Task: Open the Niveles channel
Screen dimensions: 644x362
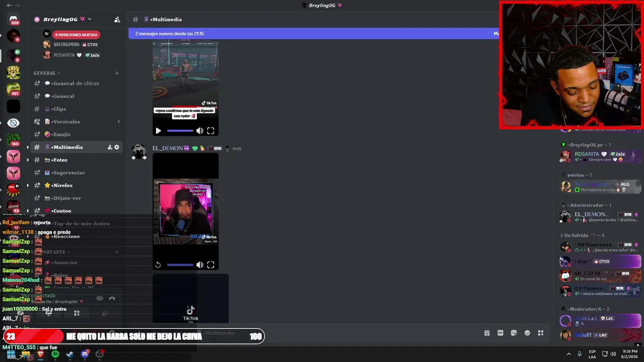Action: point(75,186)
